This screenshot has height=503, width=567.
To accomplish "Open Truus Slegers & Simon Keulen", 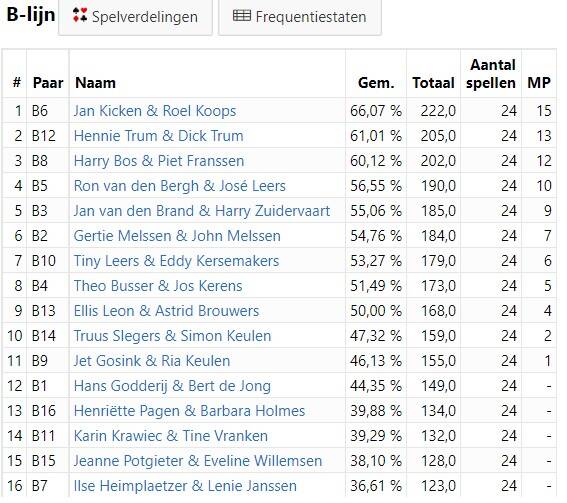I will tap(172, 336).
